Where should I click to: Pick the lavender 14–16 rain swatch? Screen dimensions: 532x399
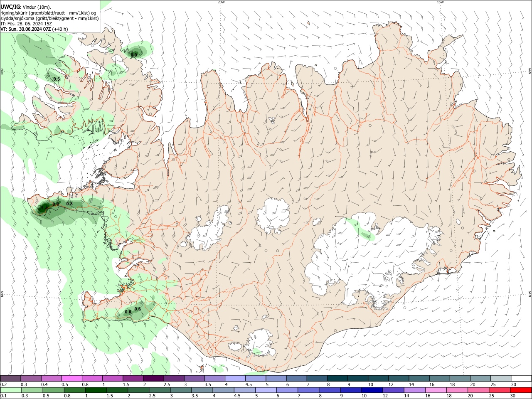pyautogui.click(x=414, y=390)
